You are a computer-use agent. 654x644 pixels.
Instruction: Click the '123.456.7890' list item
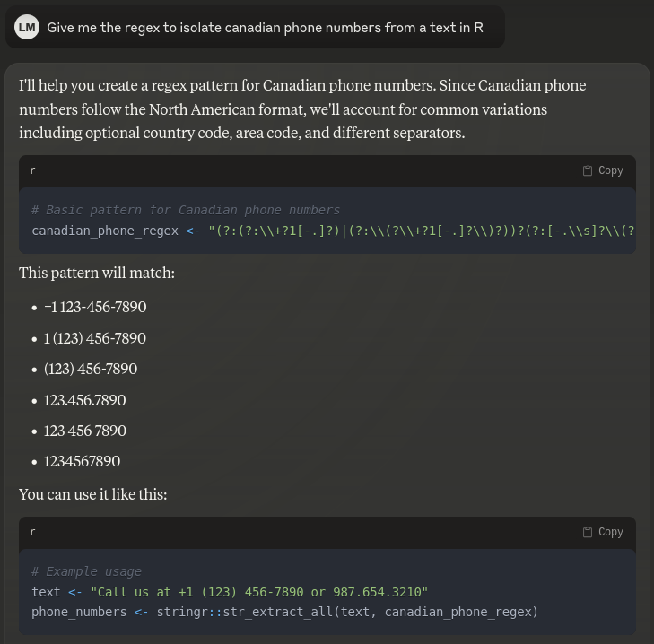tap(85, 400)
